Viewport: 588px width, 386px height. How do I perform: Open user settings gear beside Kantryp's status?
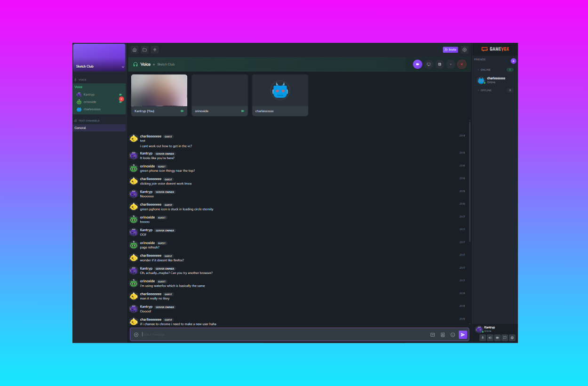pyautogui.click(x=512, y=338)
